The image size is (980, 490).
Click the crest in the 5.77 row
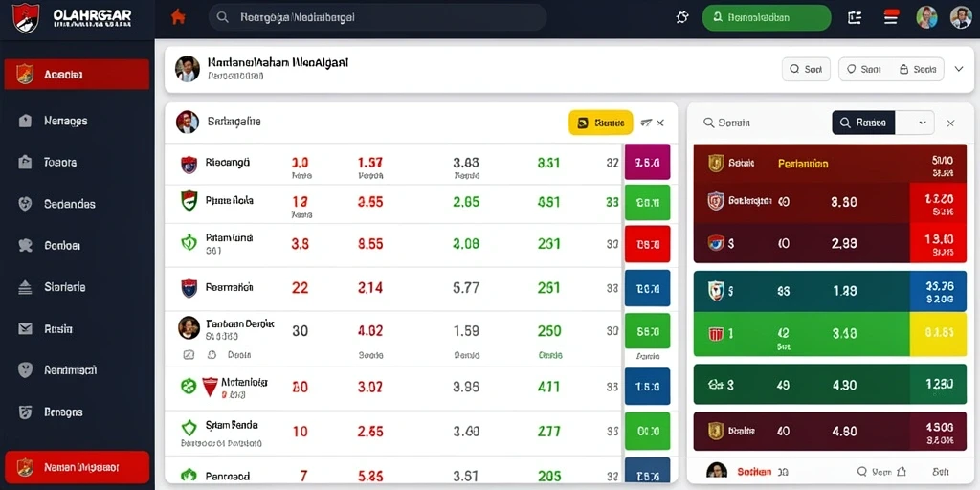(x=189, y=288)
